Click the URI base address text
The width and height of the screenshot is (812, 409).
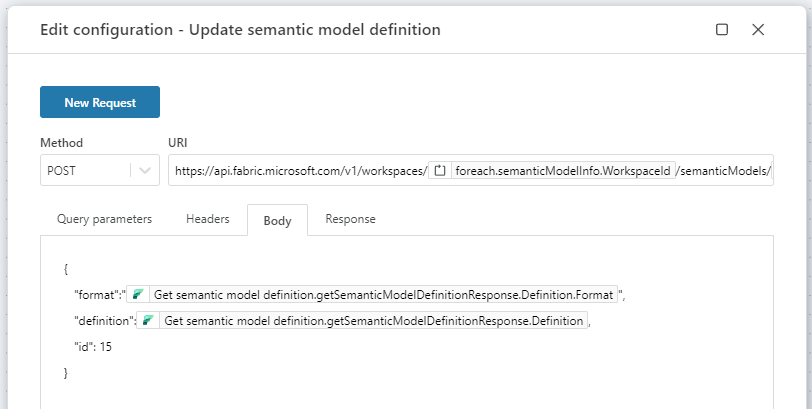point(300,171)
